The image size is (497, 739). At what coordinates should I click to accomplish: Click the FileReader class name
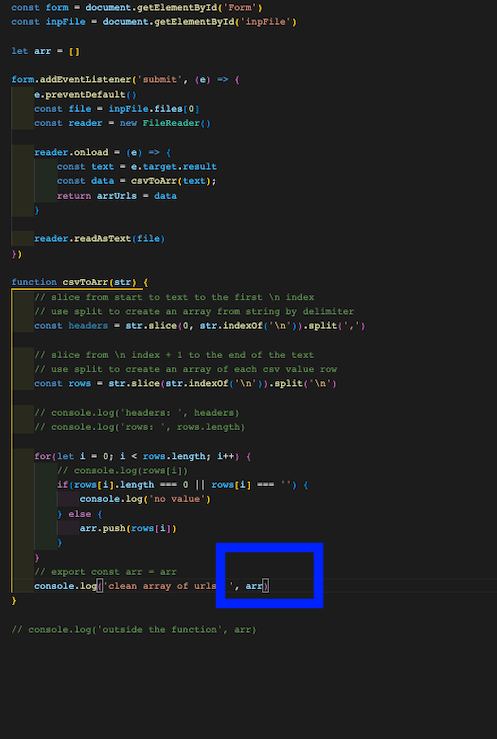[171, 123]
